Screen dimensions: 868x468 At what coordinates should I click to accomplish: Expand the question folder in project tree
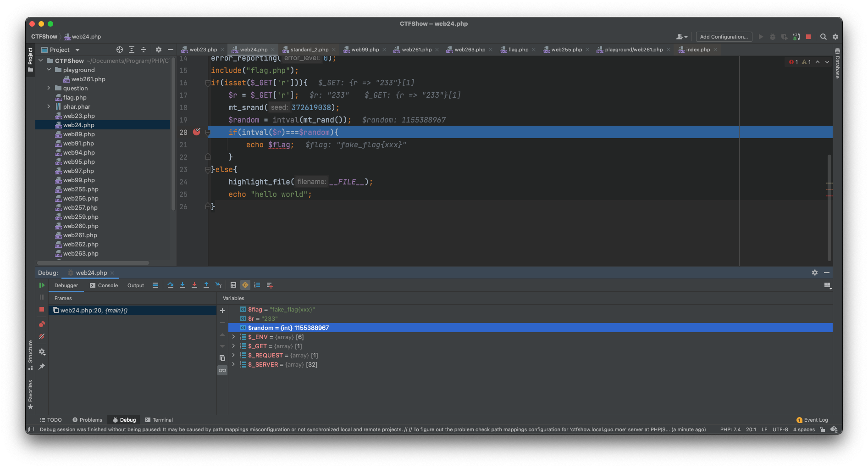click(x=49, y=88)
